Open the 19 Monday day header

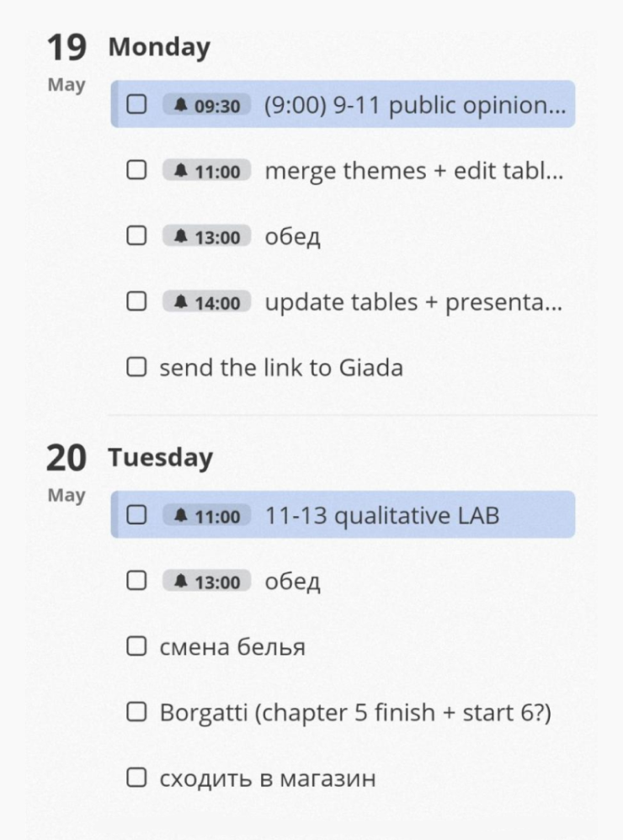[158, 47]
